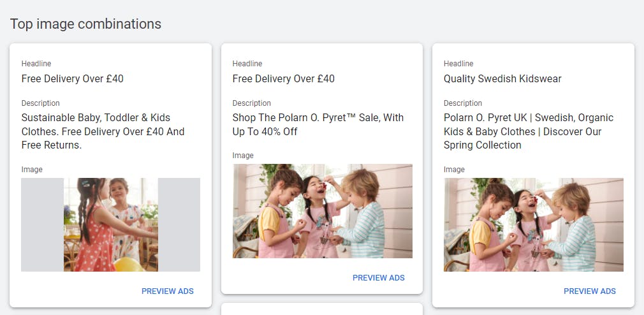This screenshot has width=644, height=315.
Task: Open the image in the Swedish Kidswear card
Action: (x=534, y=224)
